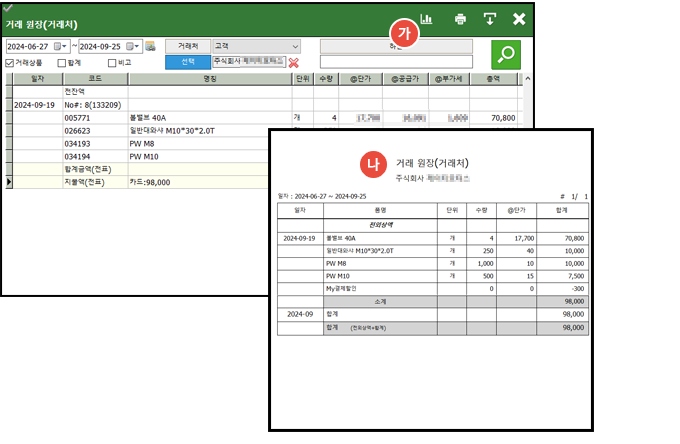The width and height of the screenshot is (680, 444).
Task: Enable the 비고 checkbox
Action: [x=112, y=62]
